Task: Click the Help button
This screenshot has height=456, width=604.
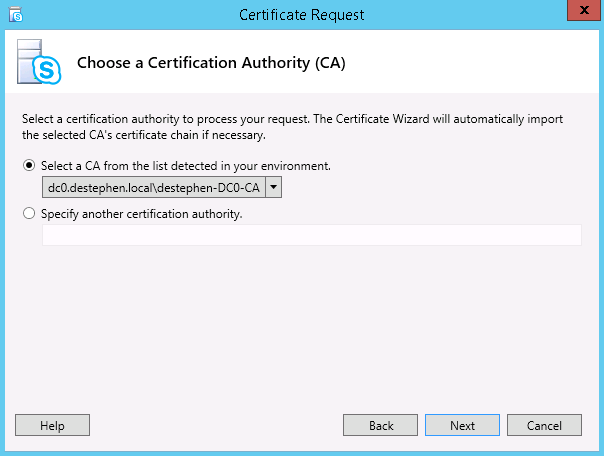Action: pyautogui.click(x=52, y=425)
